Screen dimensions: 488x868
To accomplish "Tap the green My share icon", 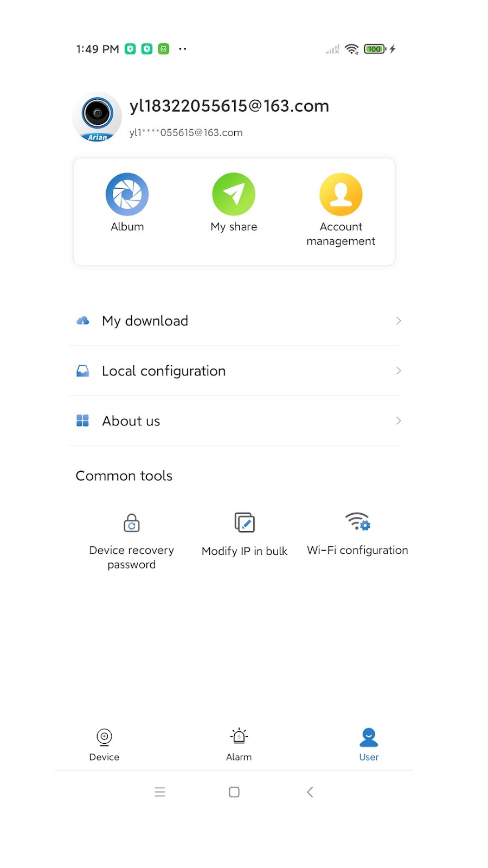I will 234,194.
